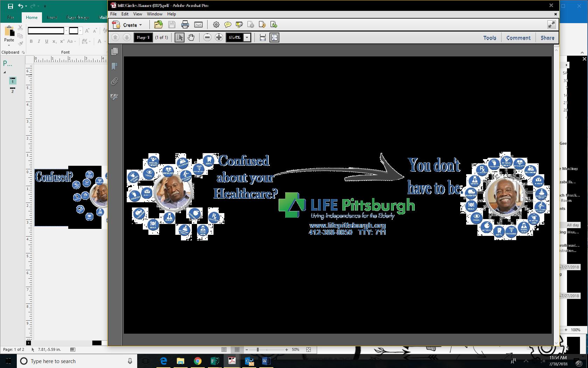Open Publisher from the Windows taskbar
This screenshot has width=588, height=368.
[x=215, y=361]
